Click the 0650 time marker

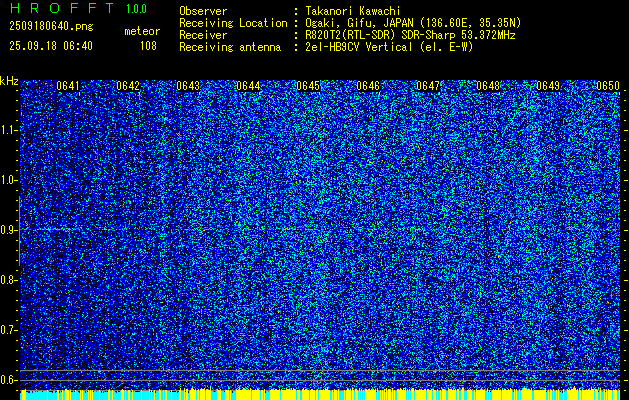pos(608,86)
